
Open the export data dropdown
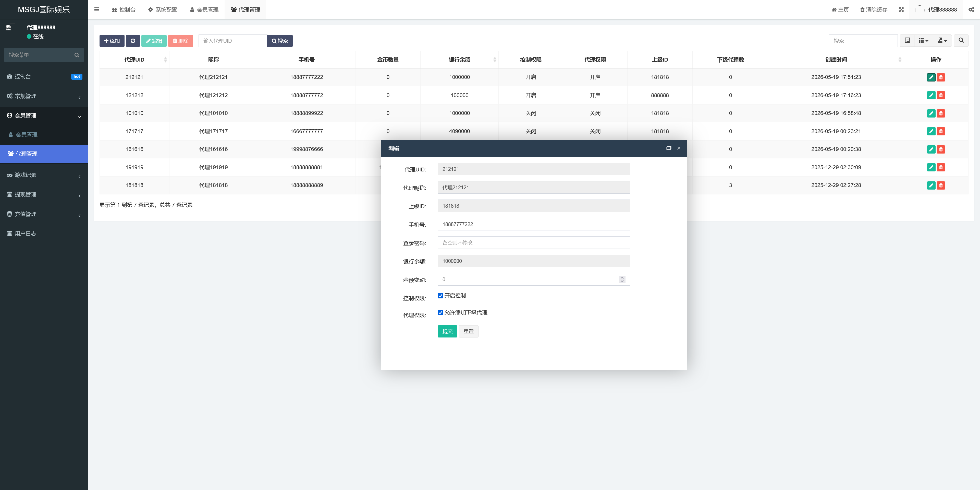point(942,40)
